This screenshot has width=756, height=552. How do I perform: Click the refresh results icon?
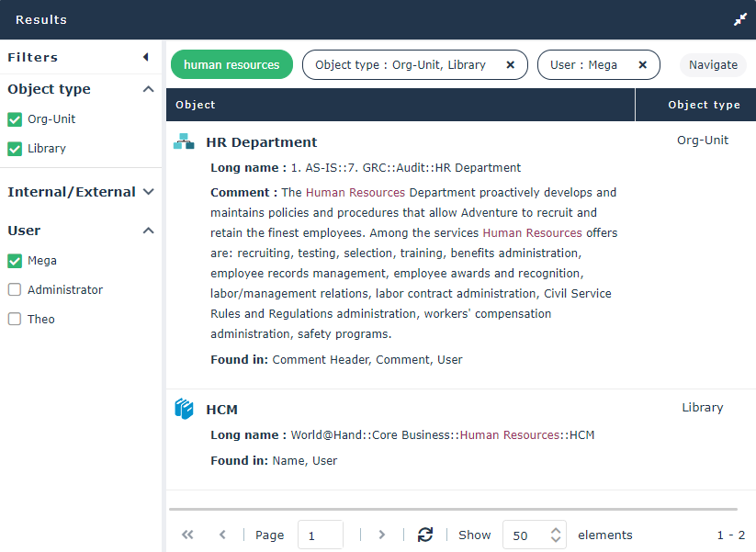tap(424, 535)
